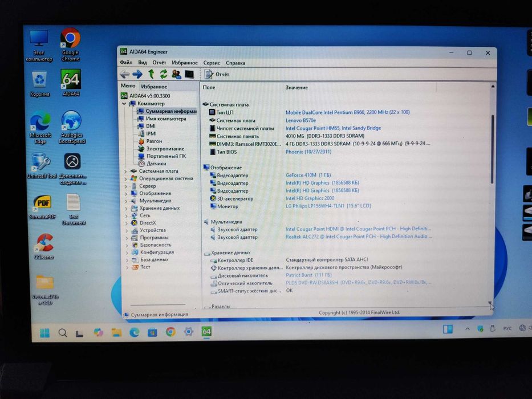Refresh using the green circular arrows icon
The image size is (532, 399).
(x=164, y=74)
